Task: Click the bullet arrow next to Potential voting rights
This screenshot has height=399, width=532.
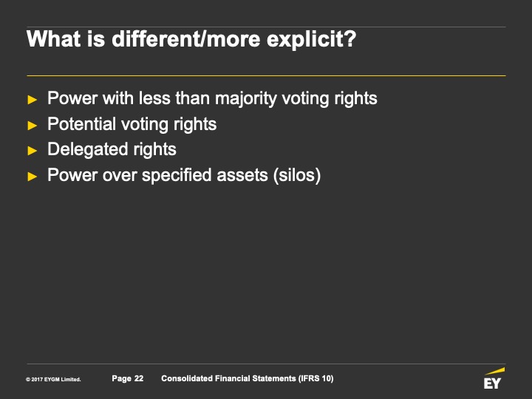Action: pos(32,125)
